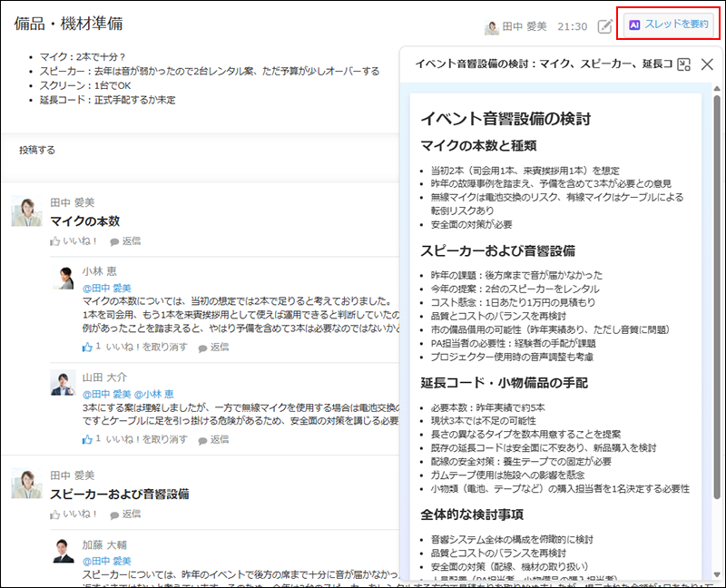Close the イベント音響設備の検討 summary panel
This screenshot has height=588, width=726.
705,64
